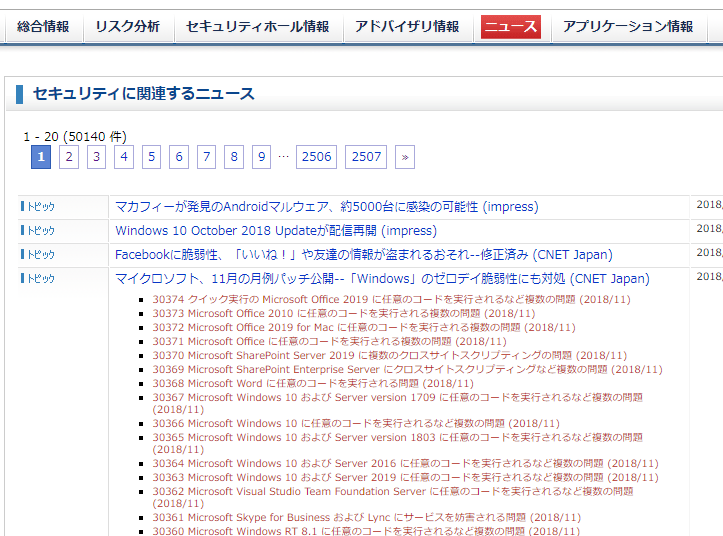
Task: Open advisory 30368 Microsoft Word
Action: click(x=313, y=384)
